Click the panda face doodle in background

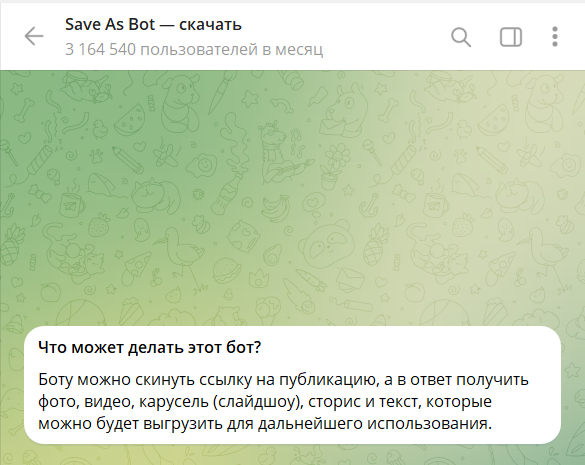coord(326,245)
